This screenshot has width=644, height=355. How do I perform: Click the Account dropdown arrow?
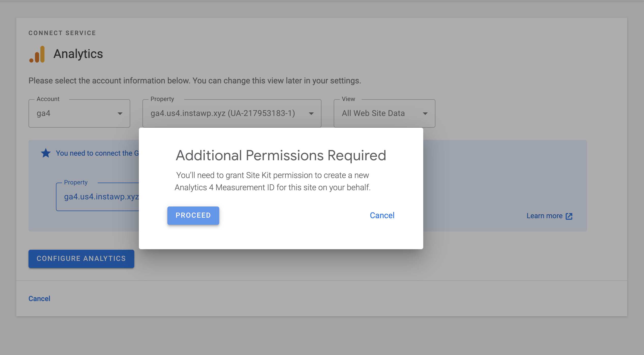pyautogui.click(x=120, y=113)
